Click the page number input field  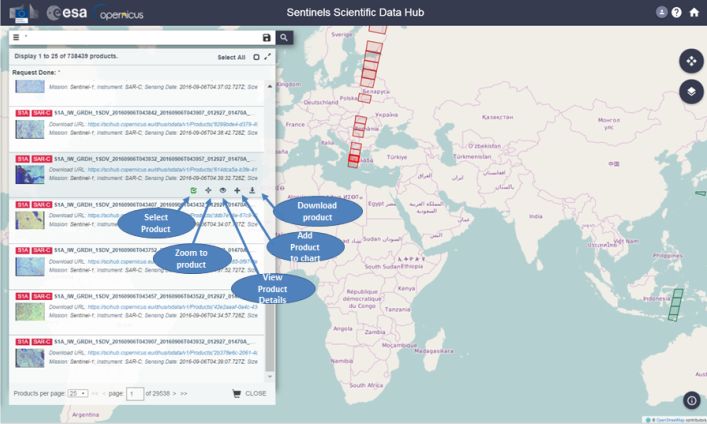point(135,394)
